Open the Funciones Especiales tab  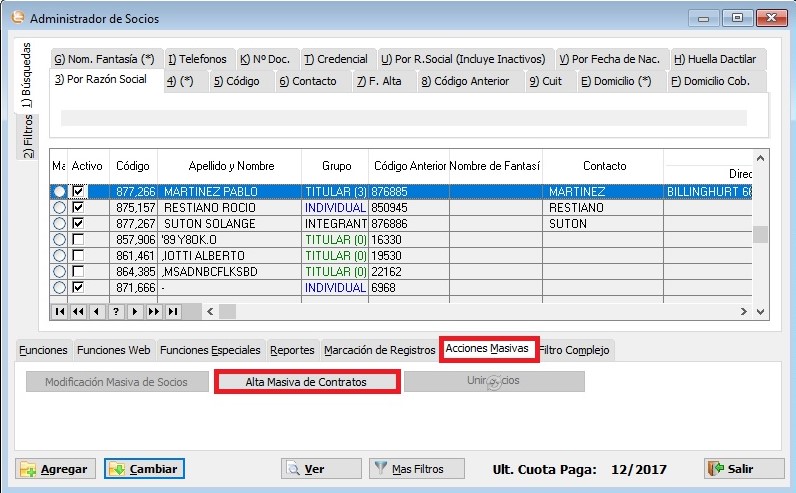coord(210,350)
